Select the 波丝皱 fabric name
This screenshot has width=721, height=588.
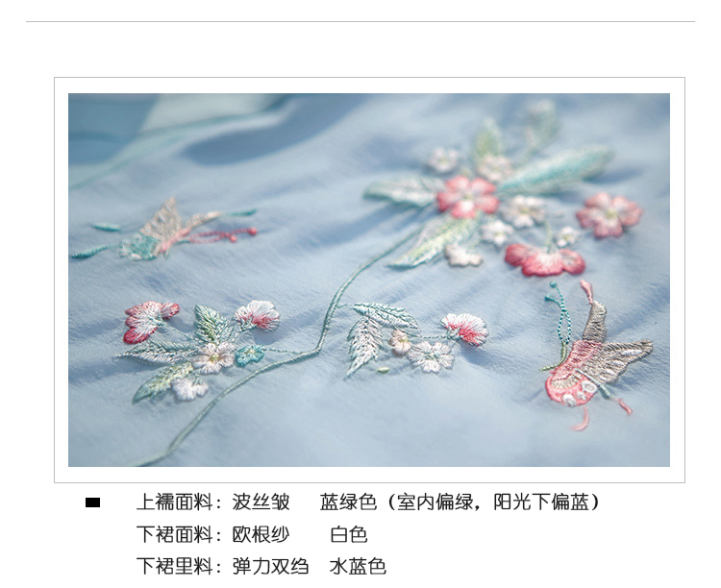coord(261,502)
